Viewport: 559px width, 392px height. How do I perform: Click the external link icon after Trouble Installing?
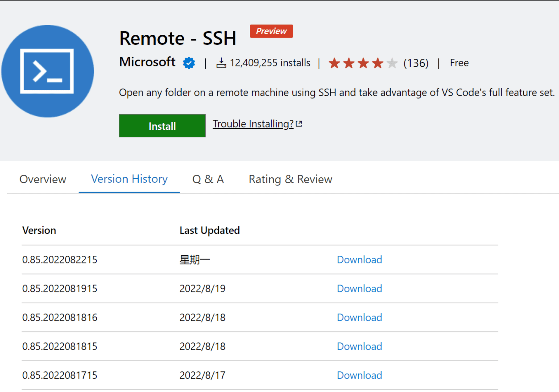click(299, 124)
